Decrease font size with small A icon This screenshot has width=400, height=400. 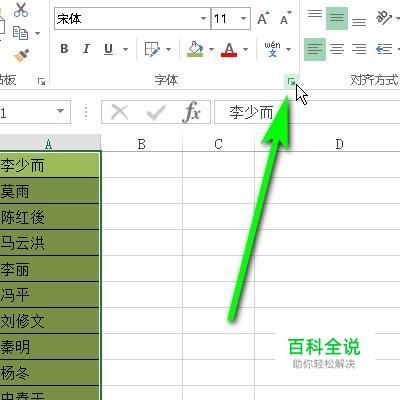285,18
